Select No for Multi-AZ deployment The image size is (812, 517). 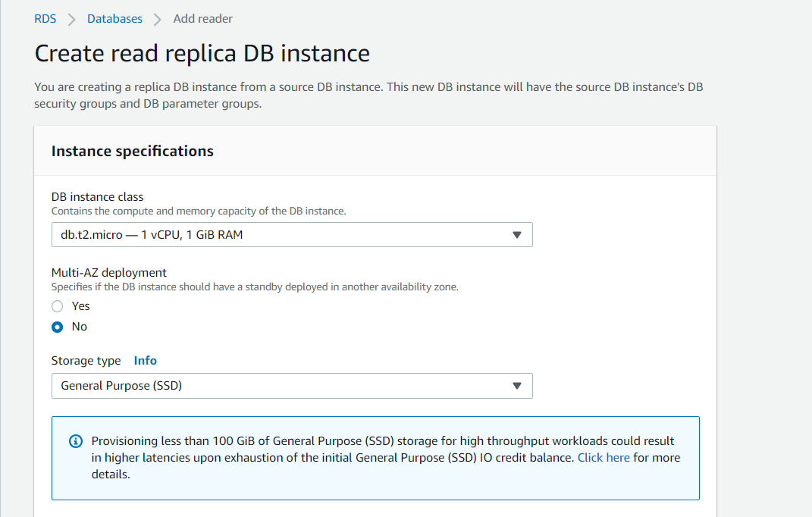[x=57, y=326]
